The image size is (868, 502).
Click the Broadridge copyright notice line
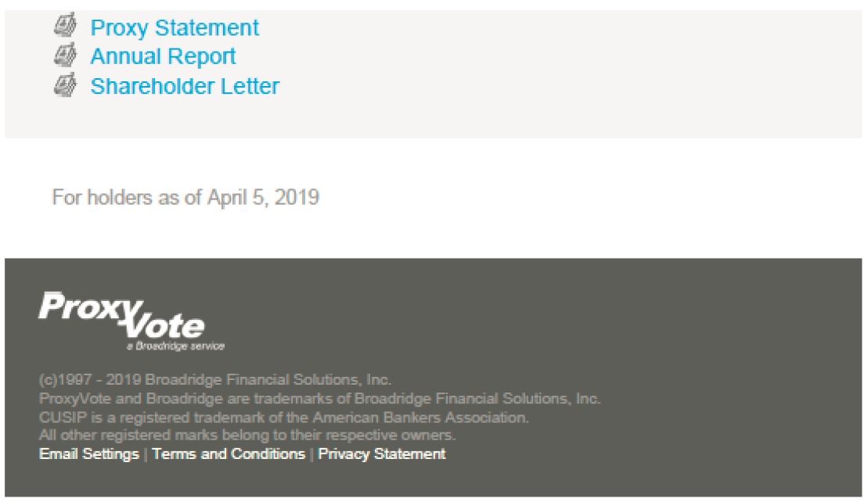tap(215, 381)
